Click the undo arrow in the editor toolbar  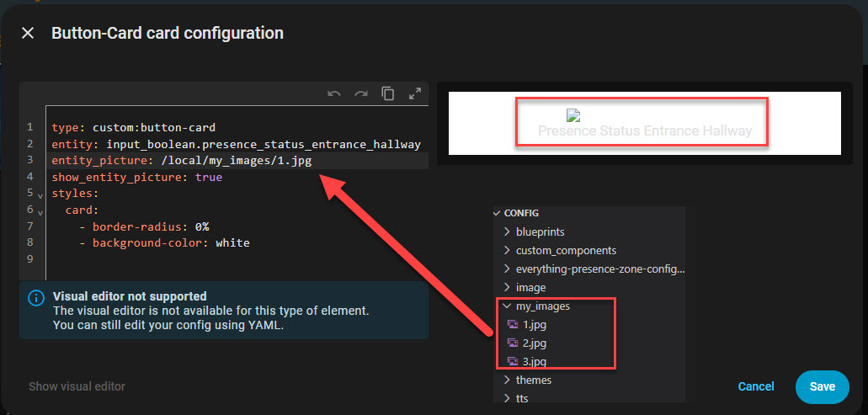pyautogui.click(x=334, y=94)
